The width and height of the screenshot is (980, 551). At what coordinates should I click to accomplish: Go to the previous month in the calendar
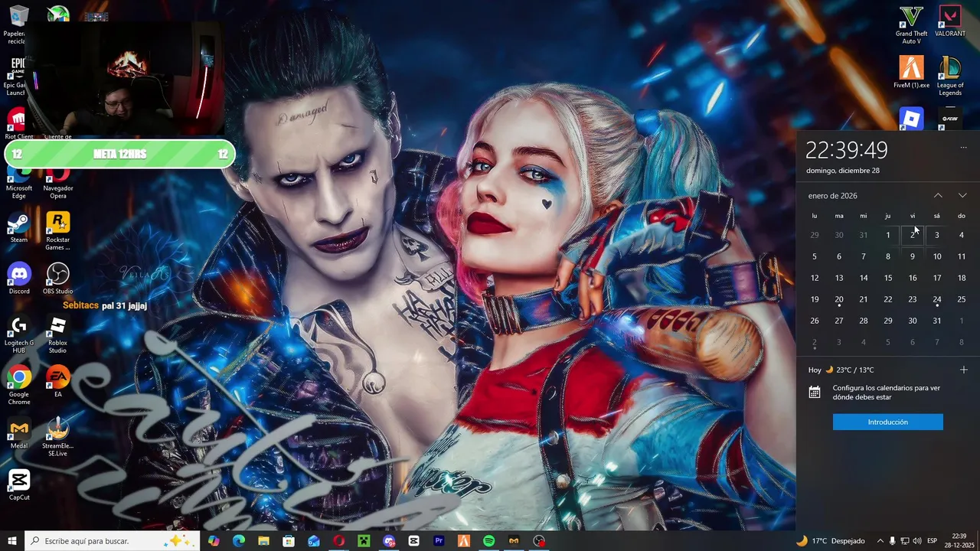[938, 195]
